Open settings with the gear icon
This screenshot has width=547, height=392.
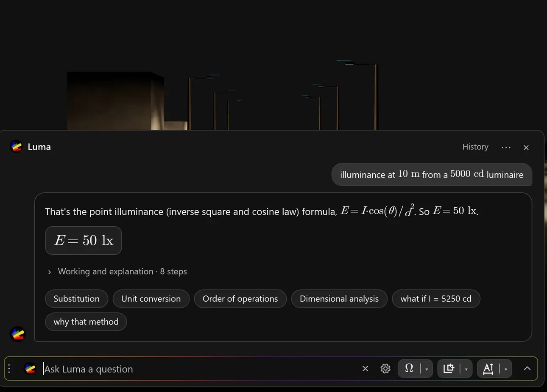click(385, 369)
